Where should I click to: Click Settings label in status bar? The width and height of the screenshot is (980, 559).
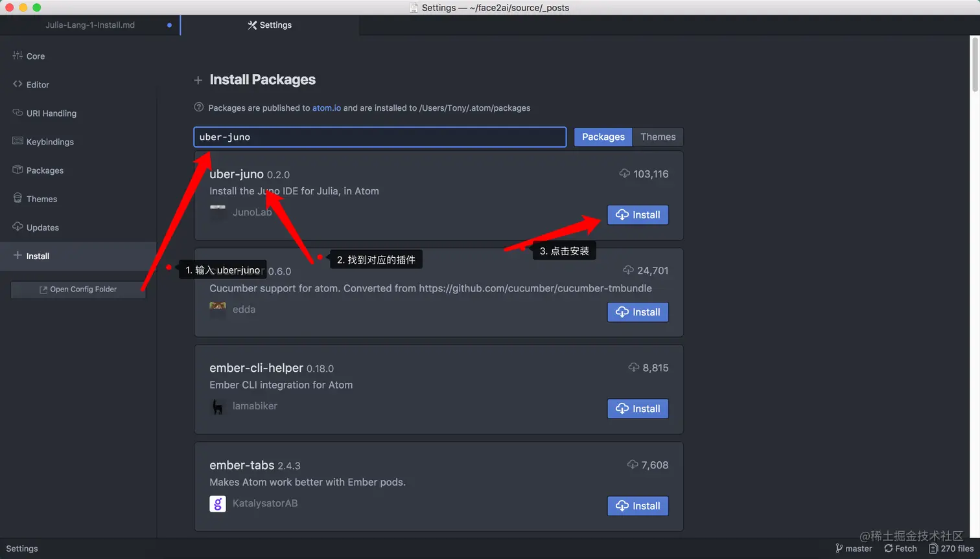click(22, 549)
